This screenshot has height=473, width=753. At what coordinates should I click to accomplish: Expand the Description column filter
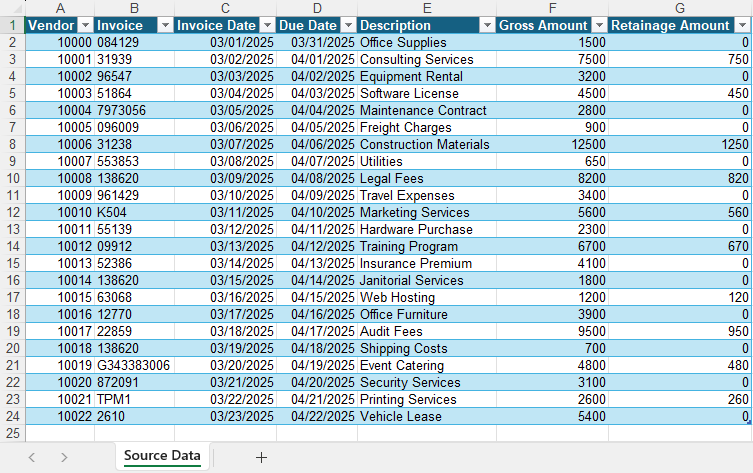(x=487, y=25)
